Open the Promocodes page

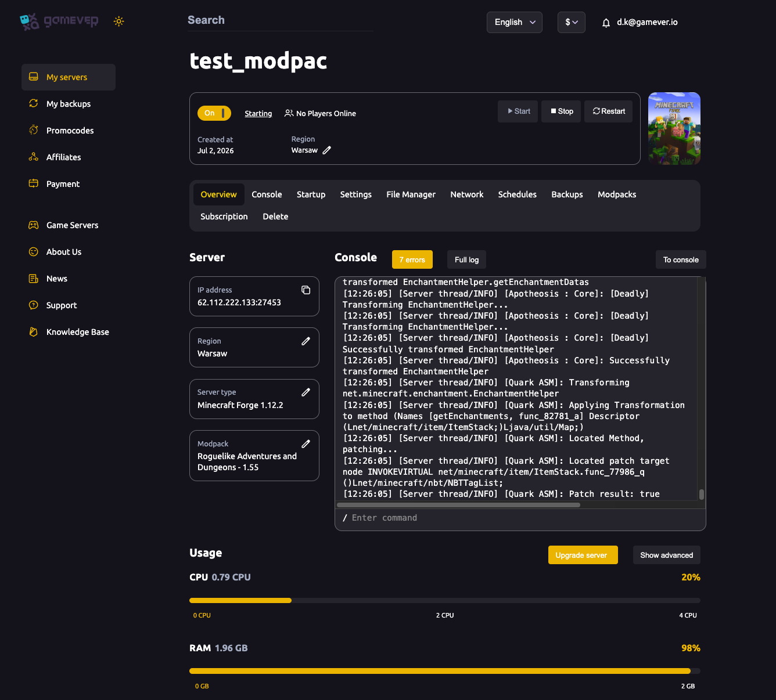69,131
